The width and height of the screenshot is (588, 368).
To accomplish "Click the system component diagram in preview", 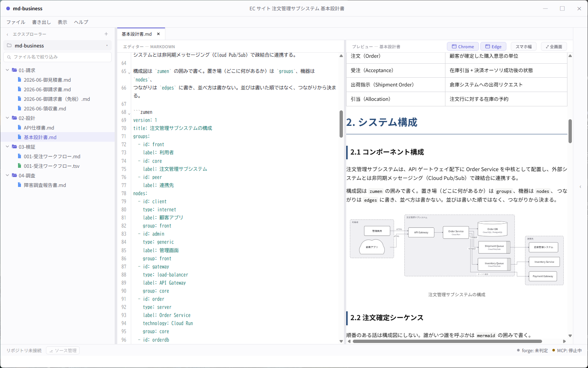I will click(457, 249).
